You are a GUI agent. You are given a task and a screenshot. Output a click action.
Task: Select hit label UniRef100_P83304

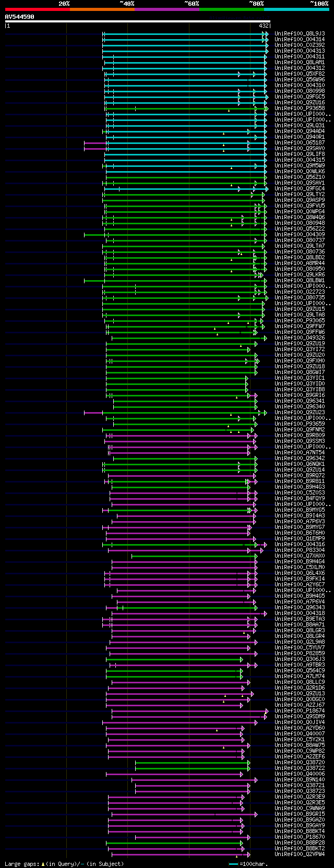pos(300,550)
